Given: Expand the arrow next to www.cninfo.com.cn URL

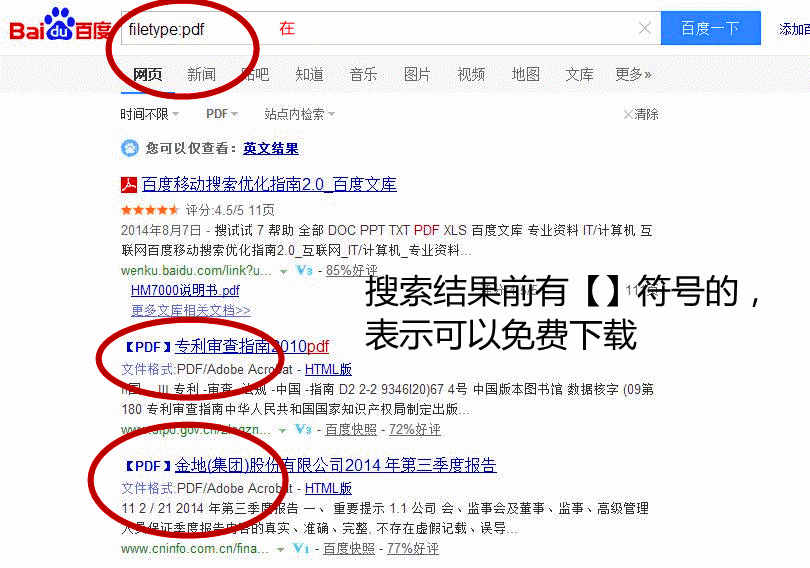Looking at the screenshot, I should (x=281, y=549).
